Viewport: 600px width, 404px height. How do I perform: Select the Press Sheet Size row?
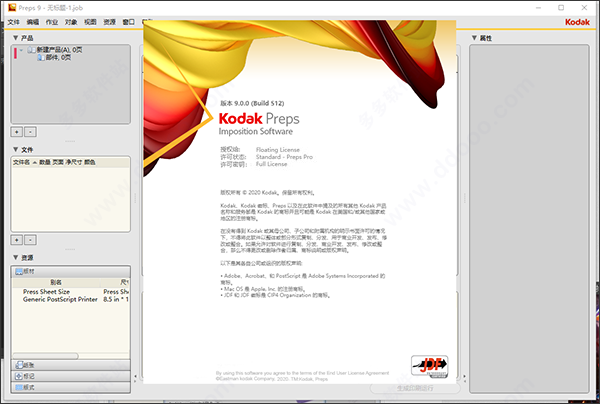coord(46,292)
